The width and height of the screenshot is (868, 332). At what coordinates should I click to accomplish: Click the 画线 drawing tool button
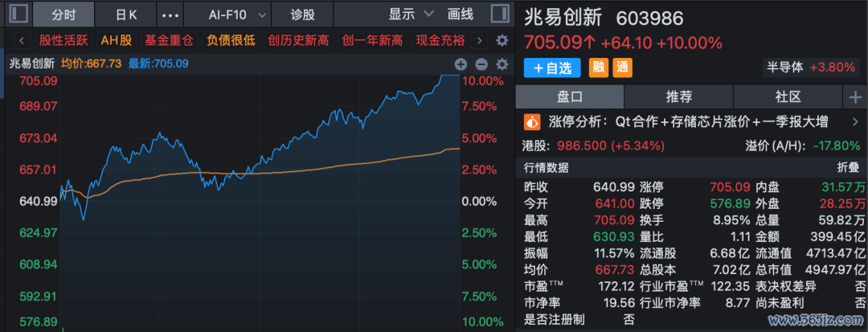tap(461, 14)
